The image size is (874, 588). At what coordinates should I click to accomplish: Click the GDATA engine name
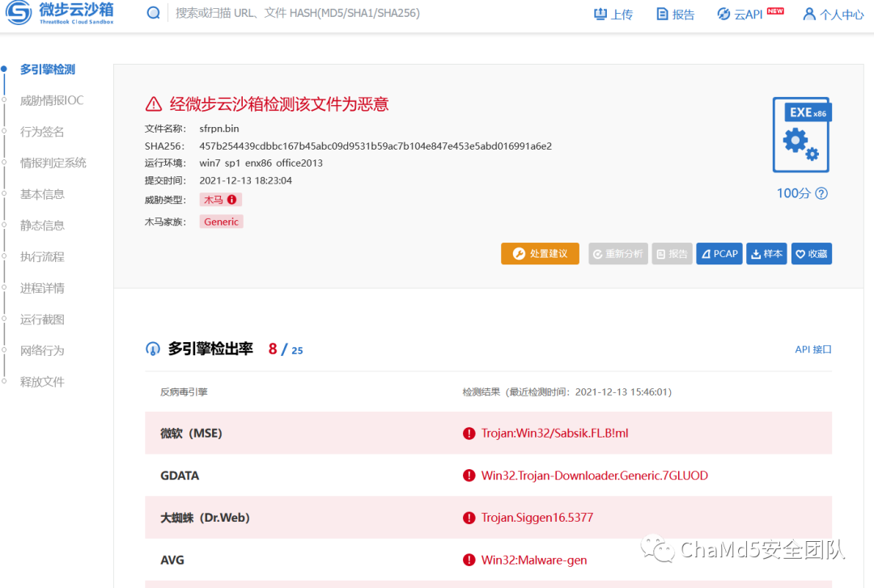(180, 476)
